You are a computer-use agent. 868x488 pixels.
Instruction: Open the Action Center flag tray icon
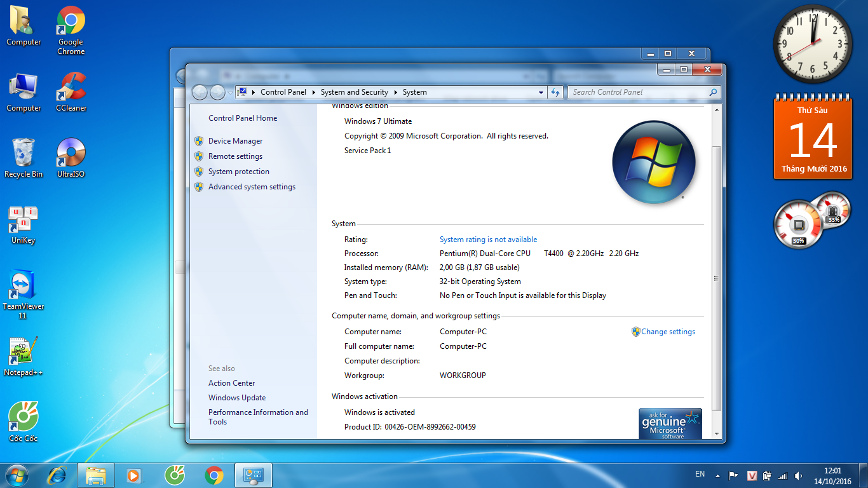click(x=733, y=475)
